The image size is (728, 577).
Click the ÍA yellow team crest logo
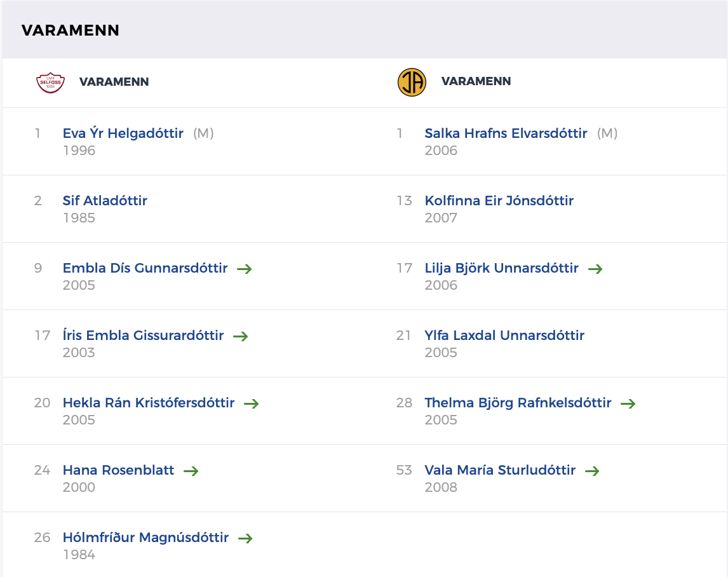coord(412,82)
